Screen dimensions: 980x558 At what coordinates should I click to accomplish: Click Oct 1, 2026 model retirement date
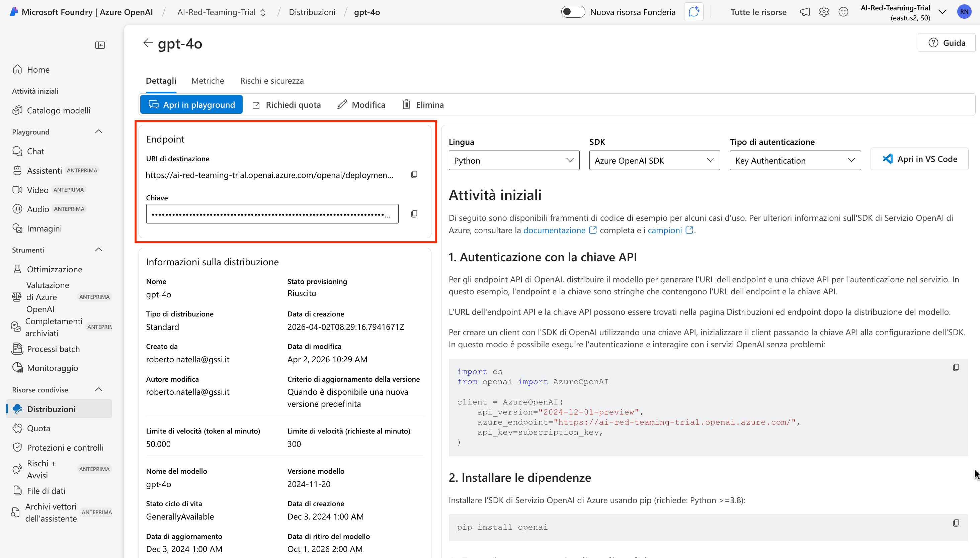pyautogui.click(x=325, y=549)
